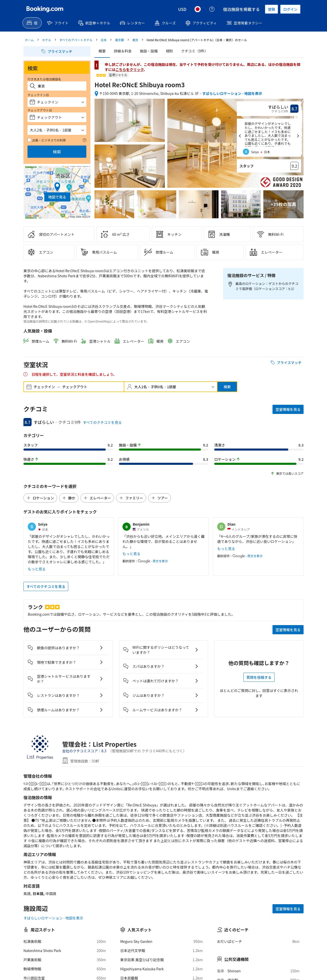Click the review carousel left arrow
Image resolution: width=327 pixels, height=980 pixels.
click(240, 136)
